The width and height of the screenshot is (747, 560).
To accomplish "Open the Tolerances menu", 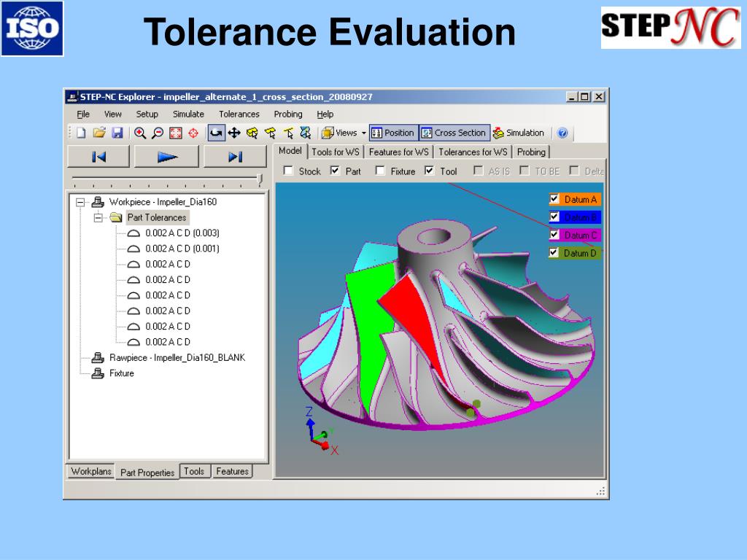I will pos(239,114).
